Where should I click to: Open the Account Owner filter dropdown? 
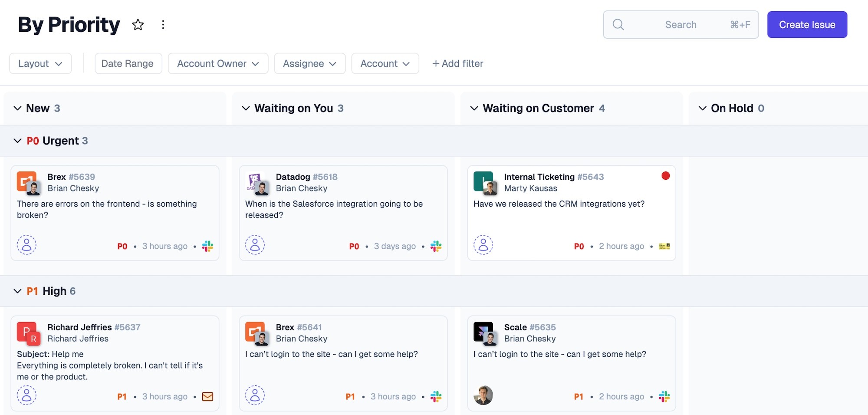[218, 63]
